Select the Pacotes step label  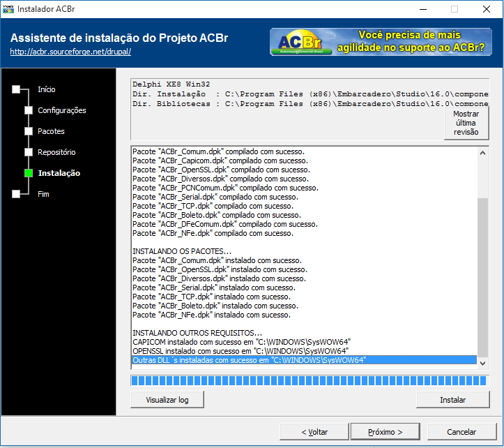click(x=51, y=131)
